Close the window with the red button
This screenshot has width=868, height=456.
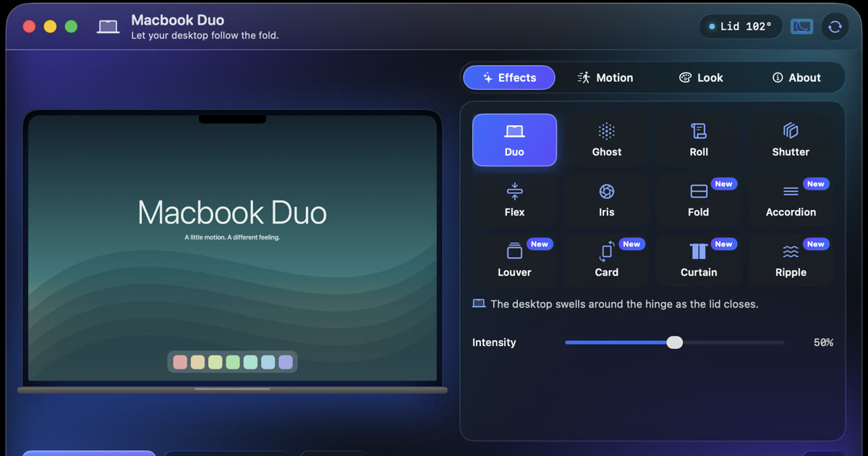pos(29,27)
